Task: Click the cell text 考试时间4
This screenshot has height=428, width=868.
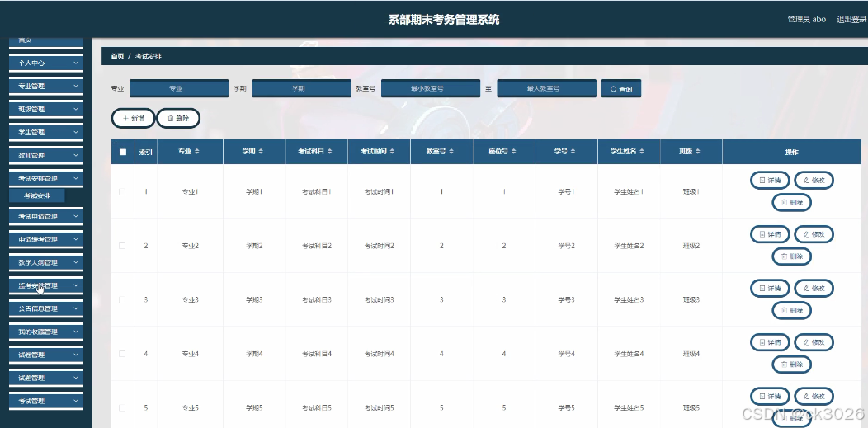Action: 380,354
